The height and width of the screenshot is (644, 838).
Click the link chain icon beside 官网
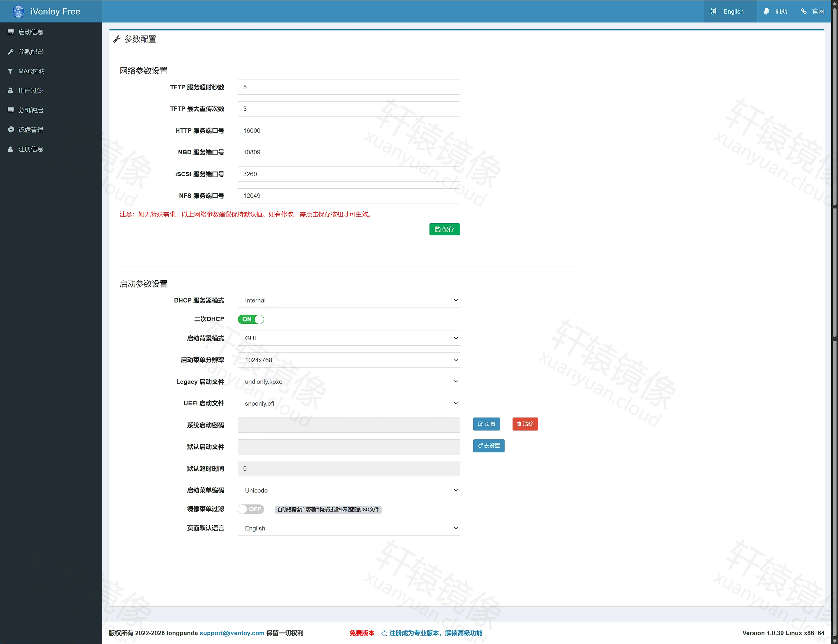[803, 12]
